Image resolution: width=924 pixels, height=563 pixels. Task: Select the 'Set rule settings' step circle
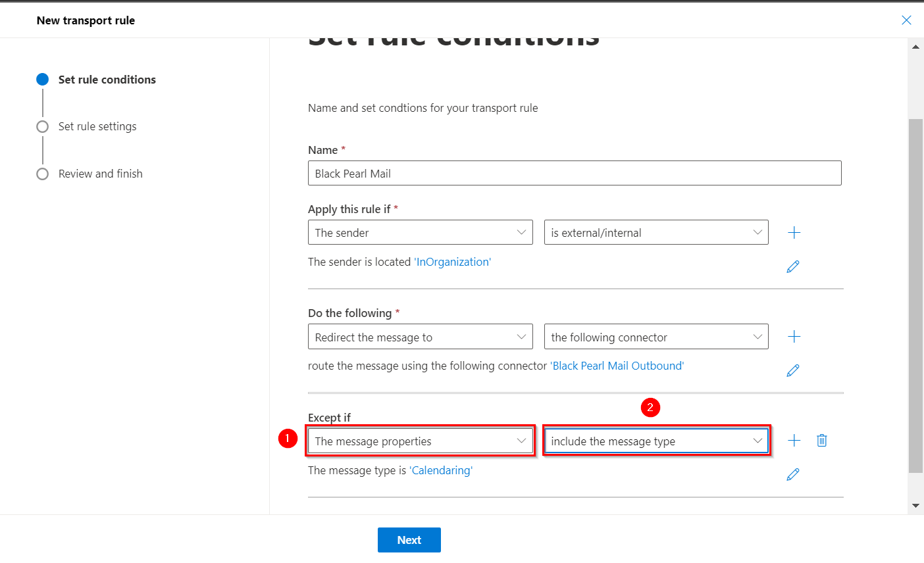(x=43, y=126)
